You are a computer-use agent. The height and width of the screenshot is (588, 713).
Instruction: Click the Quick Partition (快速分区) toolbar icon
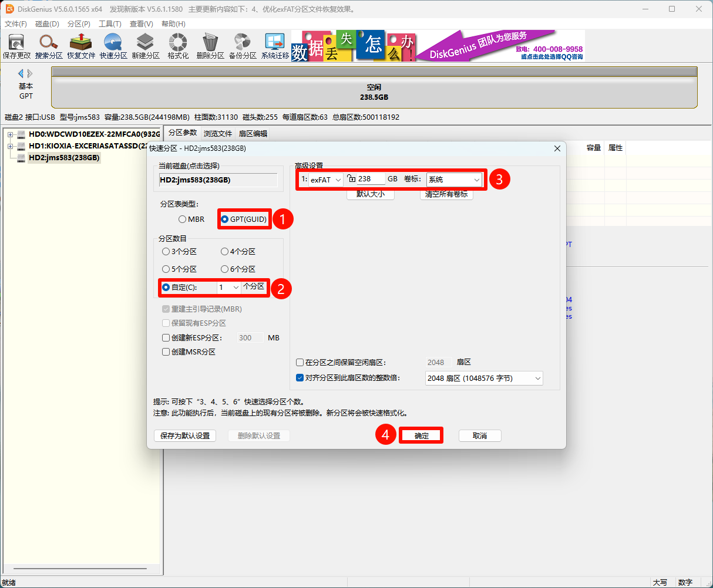click(x=113, y=46)
